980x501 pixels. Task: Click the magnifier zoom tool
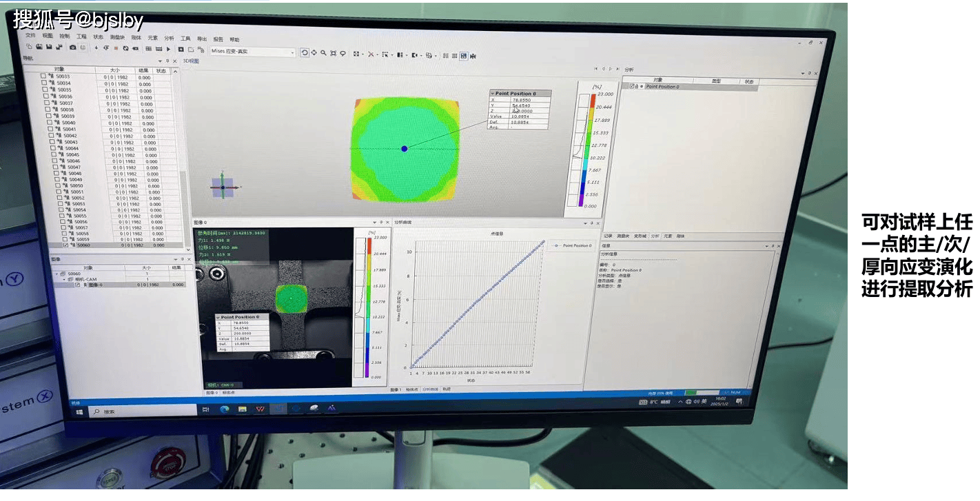[x=323, y=53]
